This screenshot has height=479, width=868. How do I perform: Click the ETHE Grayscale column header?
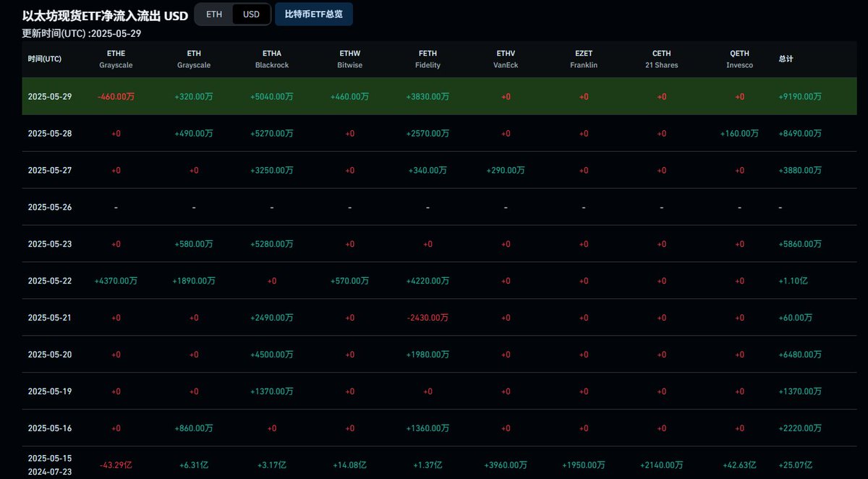click(x=116, y=59)
